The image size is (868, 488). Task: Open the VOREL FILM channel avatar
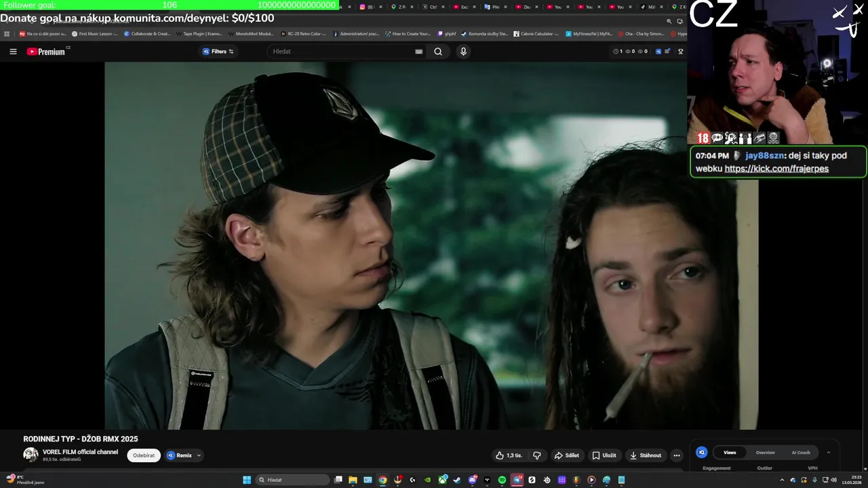pyautogui.click(x=31, y=455)
